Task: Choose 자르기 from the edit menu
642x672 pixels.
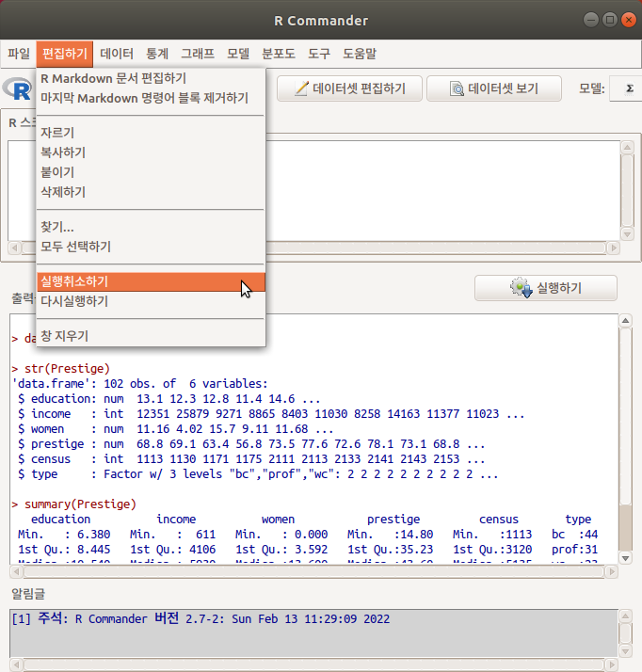Action: [x=151, y=133]
